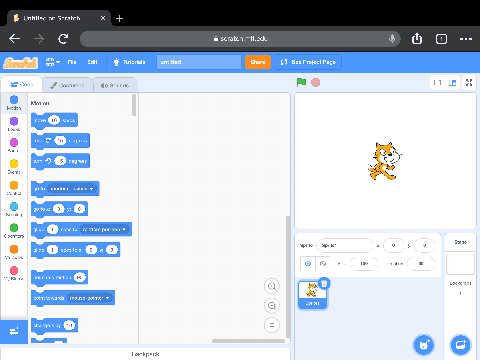
Task: Select the yellow Events block category
Action: (x=14, y=167)
